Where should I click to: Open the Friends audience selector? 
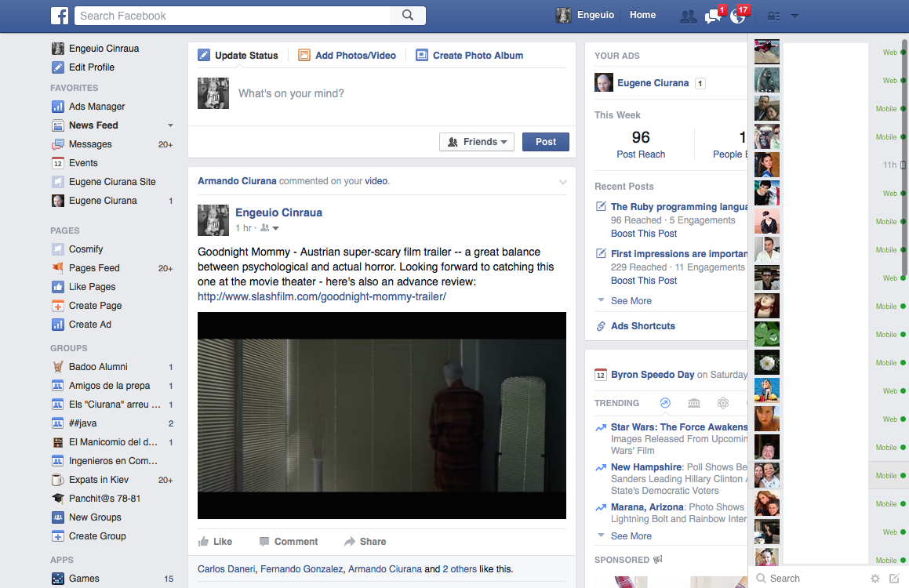click(x=477, y=142)
